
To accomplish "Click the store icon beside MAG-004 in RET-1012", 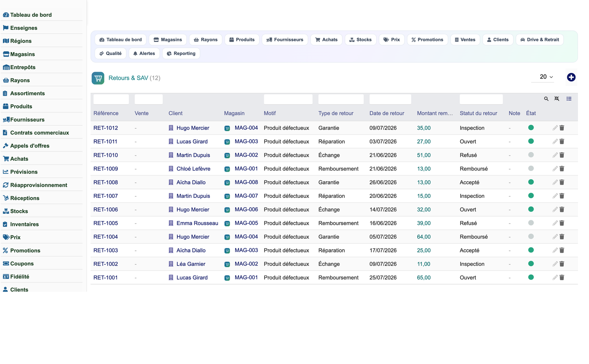I will pyautogui.click(x=227, y=128).
